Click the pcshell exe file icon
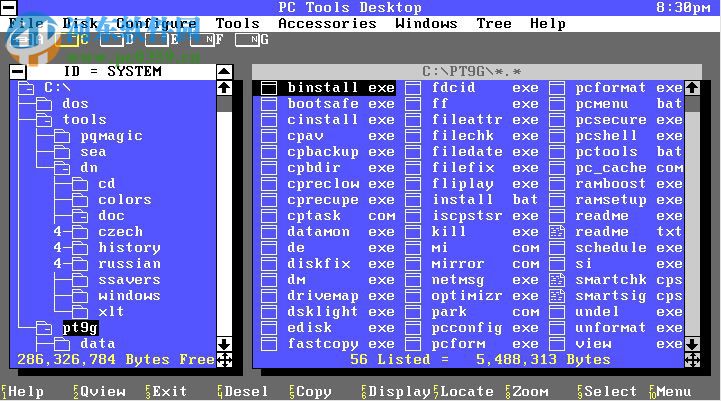Image resolution: width=721 pixels, height=401 pixels. 557,136
